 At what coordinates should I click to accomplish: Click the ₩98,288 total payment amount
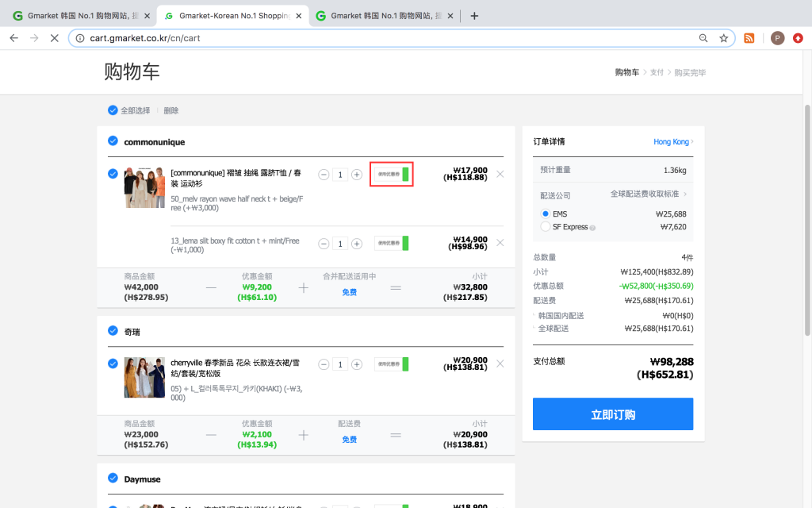(x=672, y=362)
